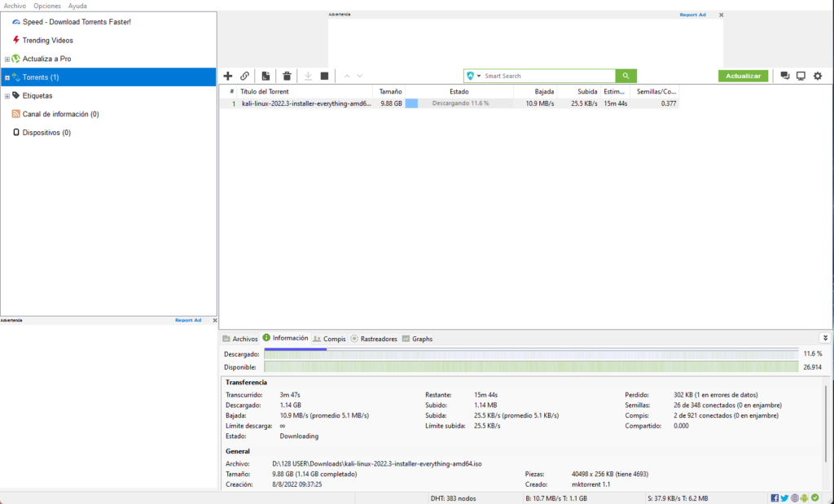Click the green magnifier search button
The image size is (834, 504).
(x=626, y=76)
